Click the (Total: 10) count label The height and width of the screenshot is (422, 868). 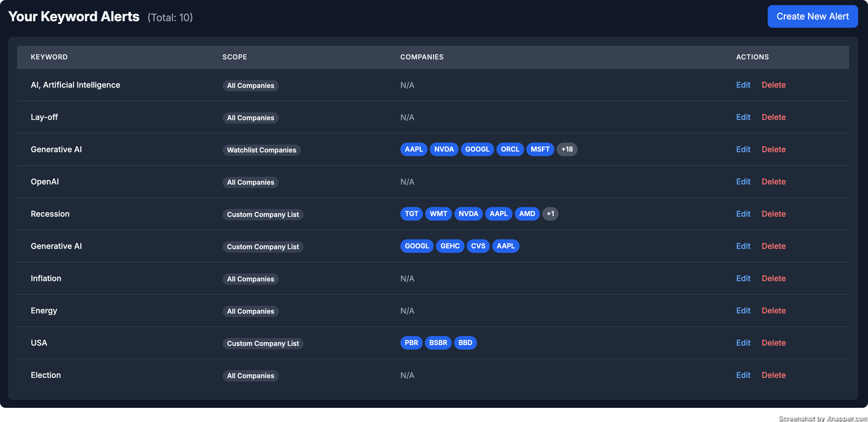[170, 17]
